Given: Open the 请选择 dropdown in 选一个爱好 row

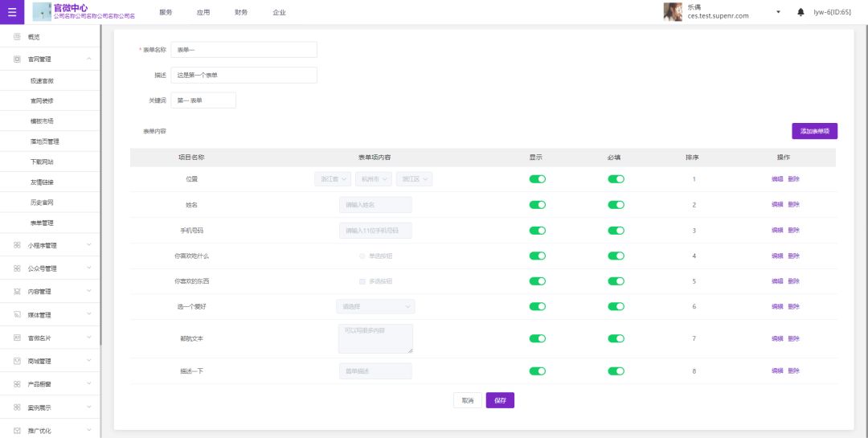Looking at the screenshot, I should (x=375, y=306).
